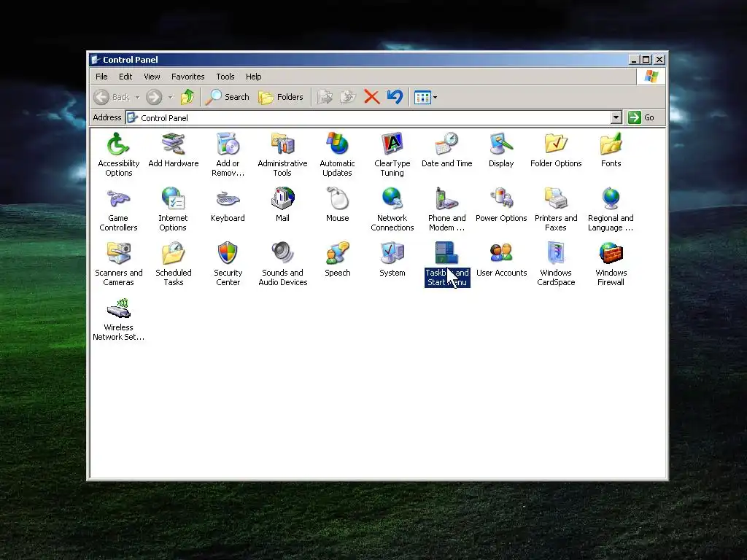Select Phone and Modem Options icon

tap(447, 198)
